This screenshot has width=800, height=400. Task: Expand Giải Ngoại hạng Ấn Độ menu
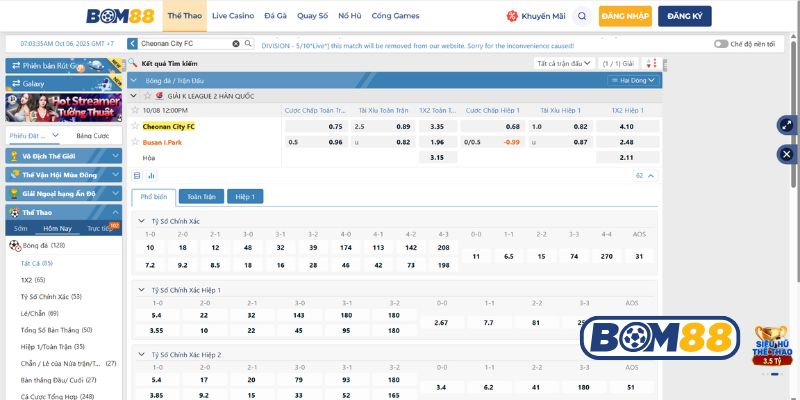[x=64, y=193]
